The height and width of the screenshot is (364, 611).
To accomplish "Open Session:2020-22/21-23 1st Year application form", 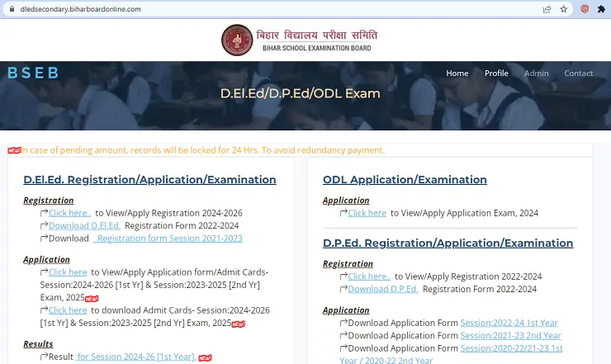I will point(511,348).
